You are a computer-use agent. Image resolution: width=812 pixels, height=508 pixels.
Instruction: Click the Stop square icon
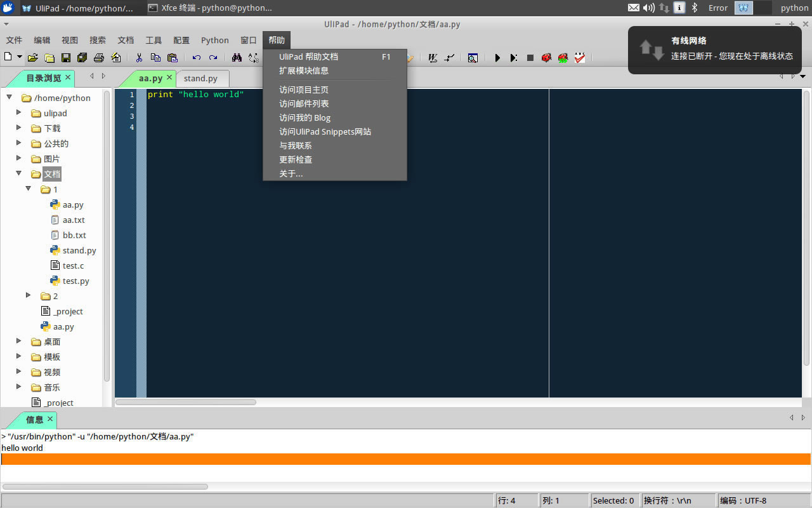(530, 58)
